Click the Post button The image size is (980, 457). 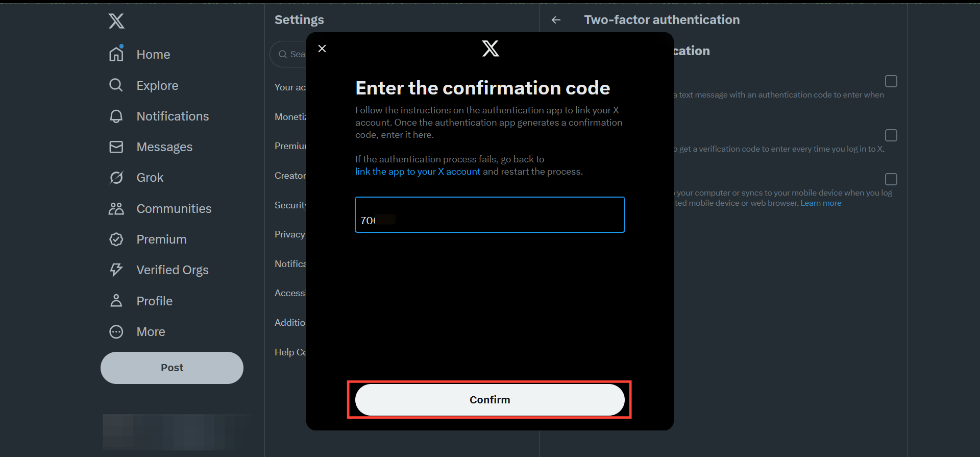pos(171,367)
